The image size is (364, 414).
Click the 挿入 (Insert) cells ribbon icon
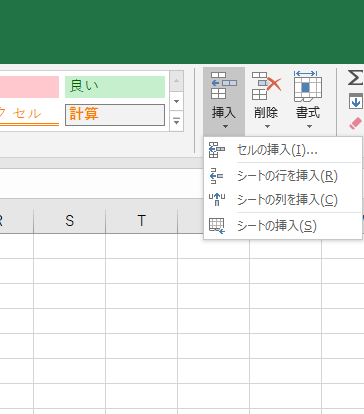[x=224, y=85]
